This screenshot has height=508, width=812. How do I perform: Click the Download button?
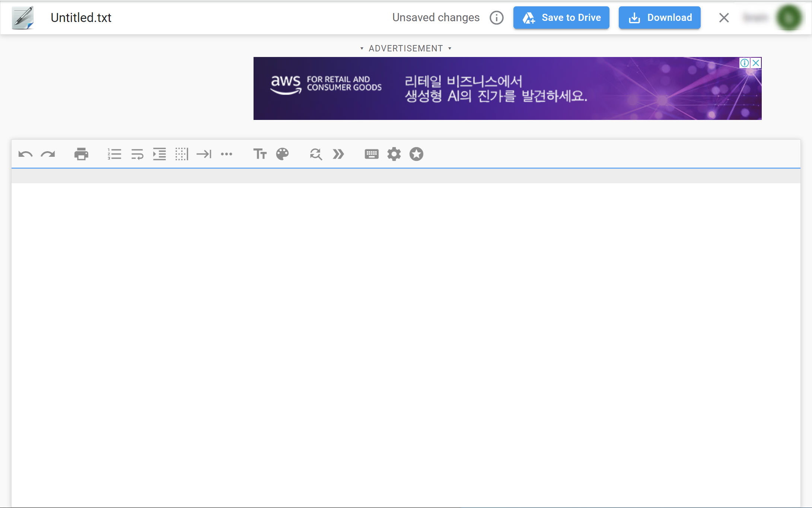pos(659,18)
